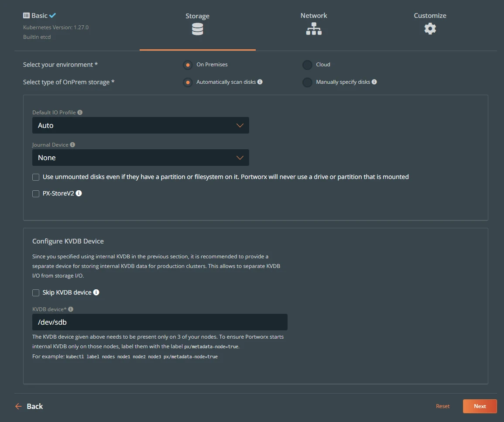Click the Storage database icon
Viewport: 504px width, 422px height.
(x=197, y=29)
